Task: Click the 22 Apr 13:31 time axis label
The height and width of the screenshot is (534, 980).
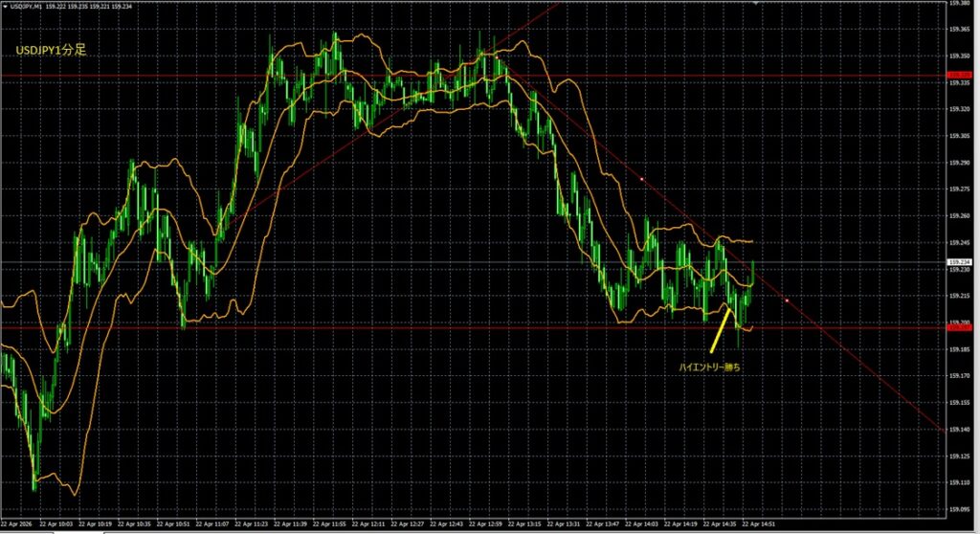Action: pyautogui.click(x=563, y=524)
